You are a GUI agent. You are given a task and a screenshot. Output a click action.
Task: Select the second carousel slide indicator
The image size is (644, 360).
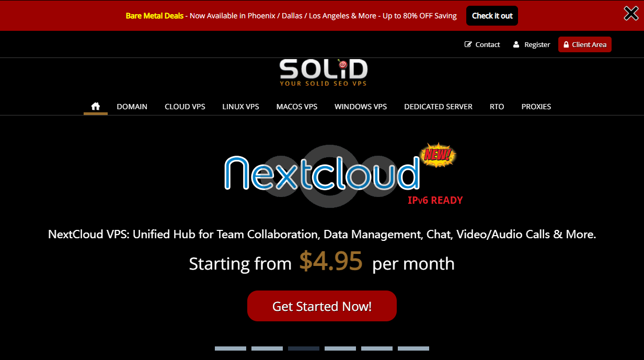pos(267,349)
